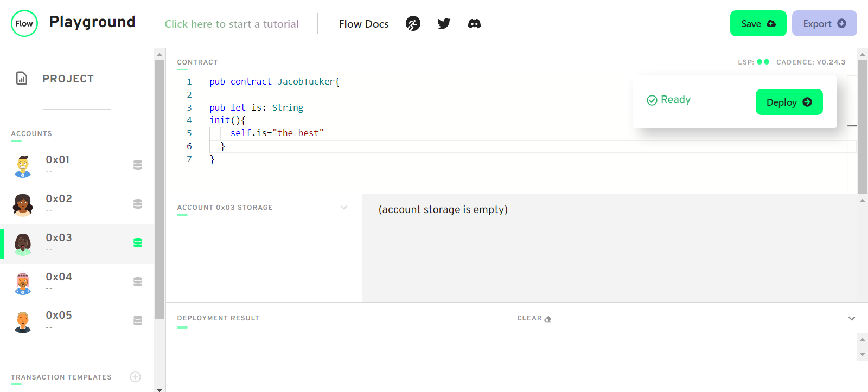Open the Flow forum running-figure icon
868x392 pixels.
[x=413, y=23]
